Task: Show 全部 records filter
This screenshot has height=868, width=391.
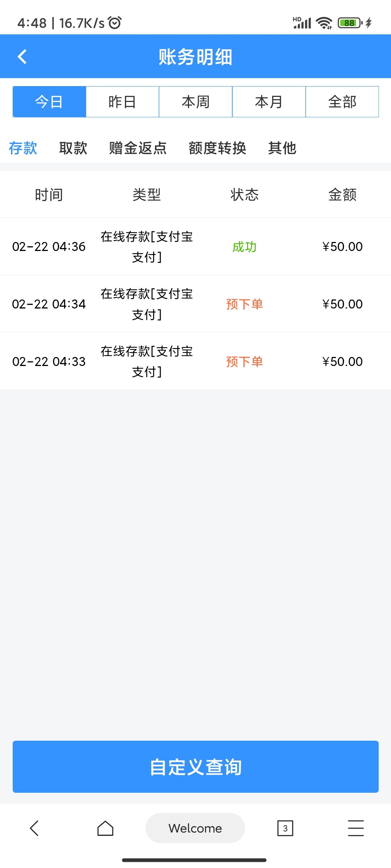Action: pyautogui.click(x=342, y=102)
